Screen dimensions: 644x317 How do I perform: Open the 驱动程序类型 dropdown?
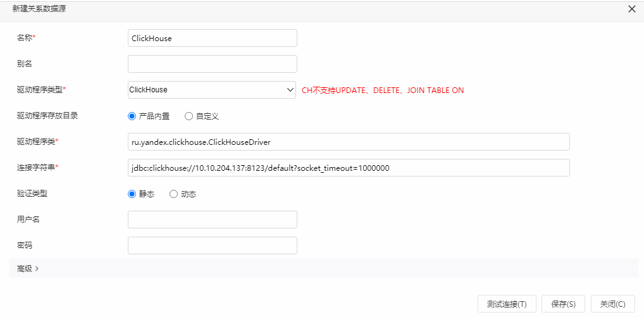(x=211, y=90)
